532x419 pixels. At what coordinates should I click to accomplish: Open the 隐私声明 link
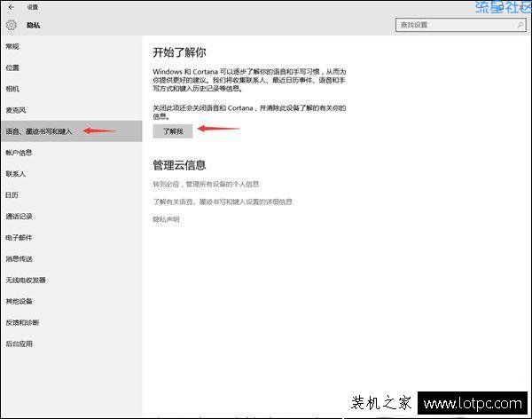[166, 219]
